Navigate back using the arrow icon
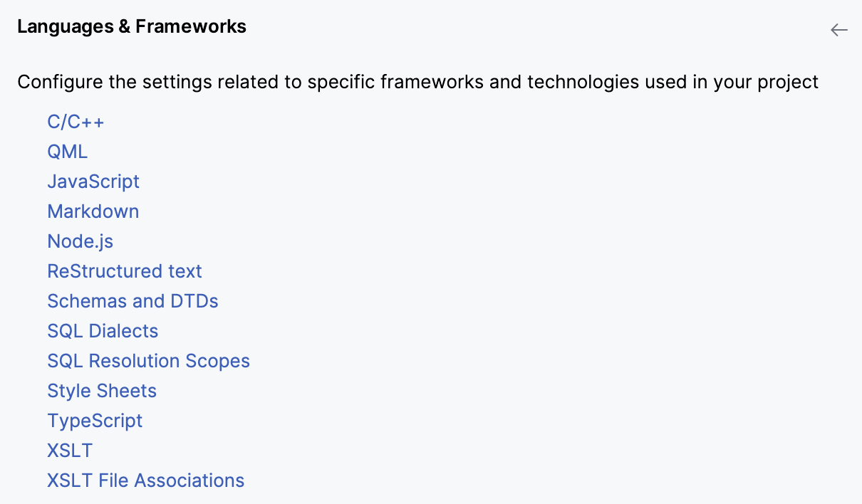Viewport: 862px width, 504px height. [x=838, y=30]
